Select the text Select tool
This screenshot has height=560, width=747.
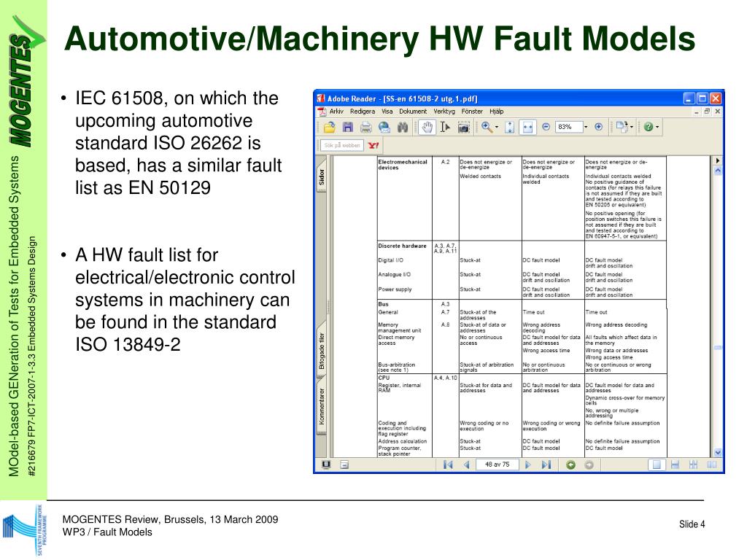[445, 127]
